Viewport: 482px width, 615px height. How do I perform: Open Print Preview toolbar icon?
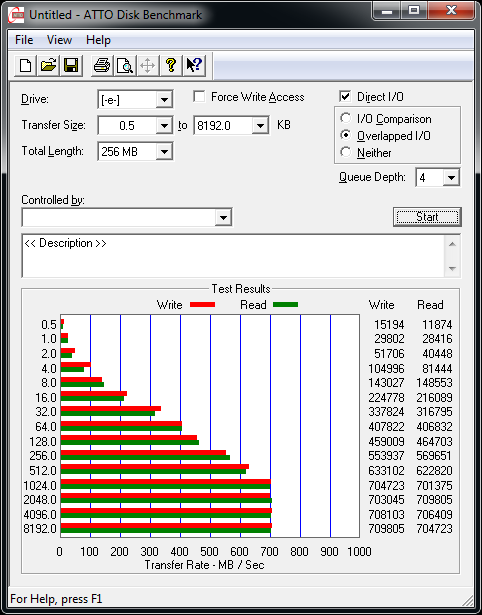click(125, 65)
